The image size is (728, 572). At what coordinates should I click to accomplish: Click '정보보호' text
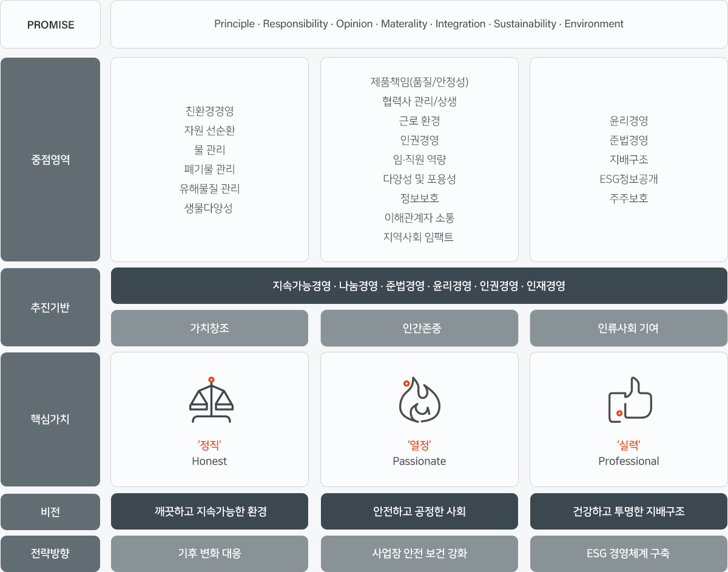[419, 198]
